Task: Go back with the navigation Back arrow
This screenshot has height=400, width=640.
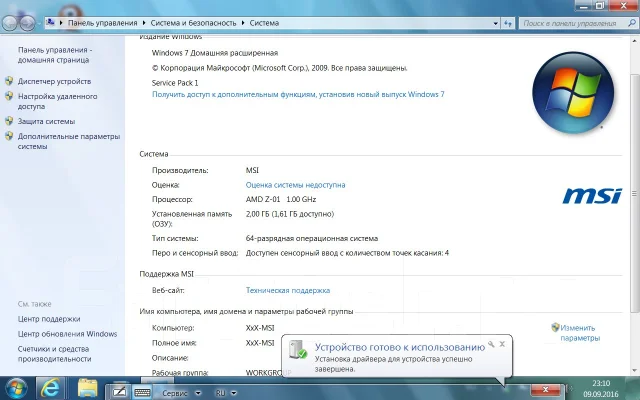Action: (10, 23)
